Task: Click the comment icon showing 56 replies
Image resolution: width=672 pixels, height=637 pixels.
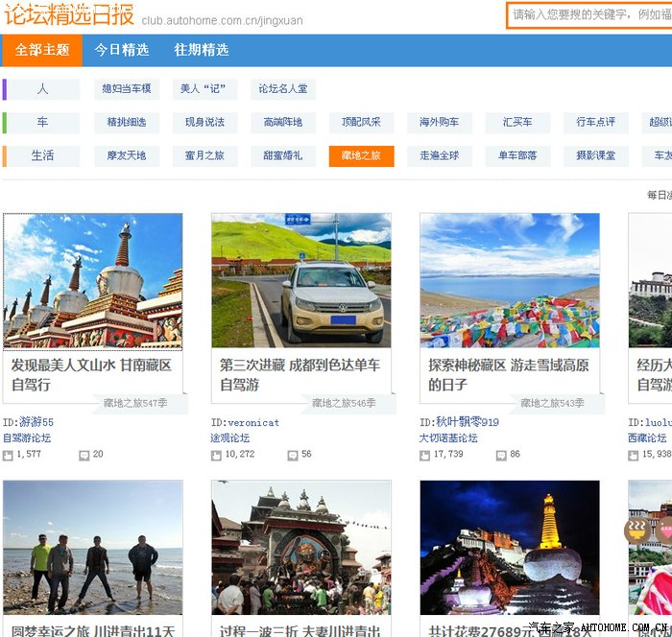Action: coord(293,455)
